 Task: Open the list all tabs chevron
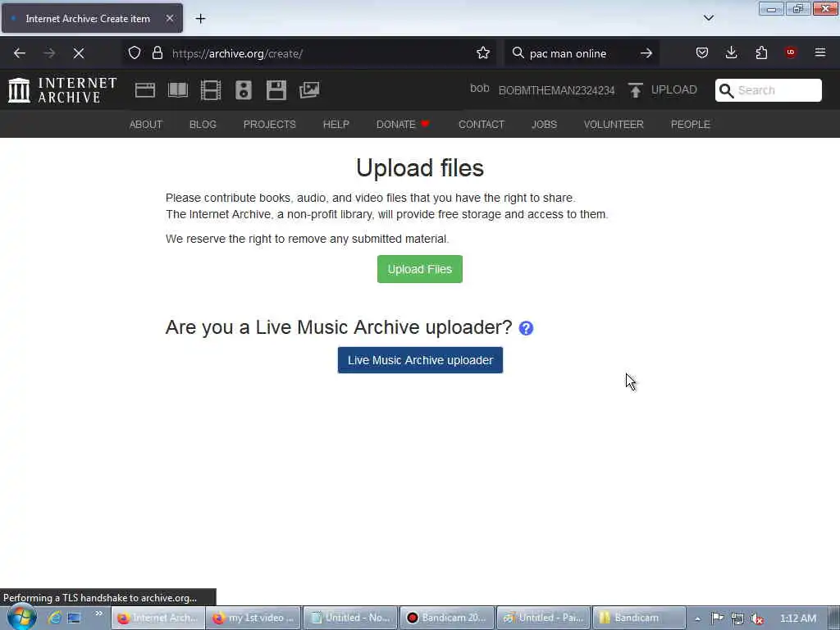(709, 18)
